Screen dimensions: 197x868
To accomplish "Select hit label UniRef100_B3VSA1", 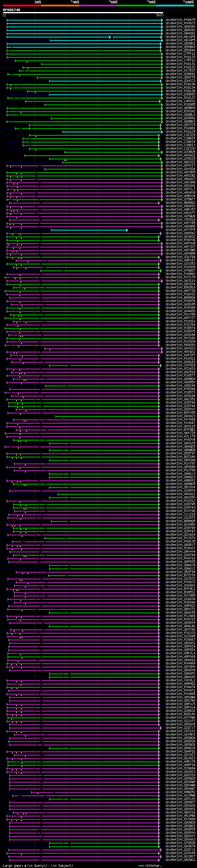I will 180,111.
